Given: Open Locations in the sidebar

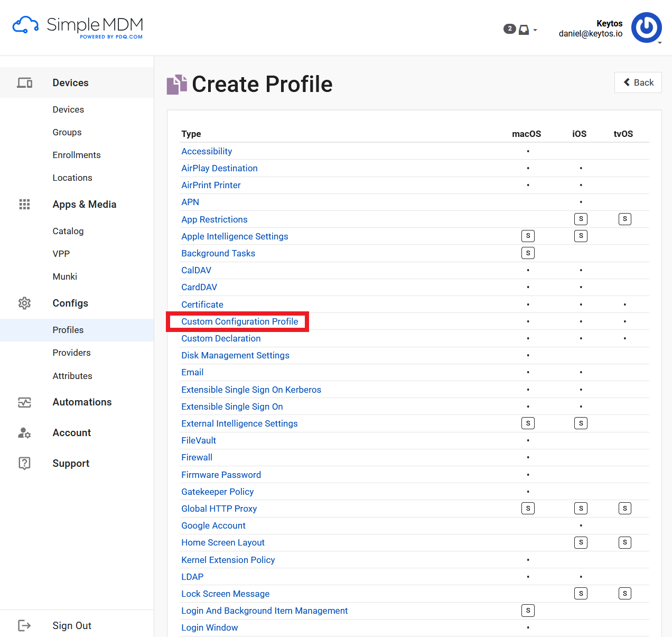Looking at the screenshot, I should click(x=72, y=178).
